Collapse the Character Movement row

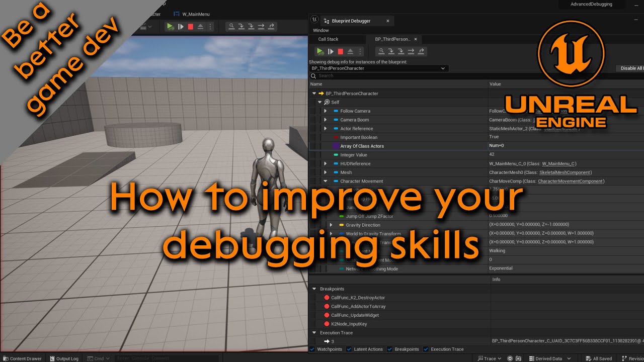click(x=325, y=181)
